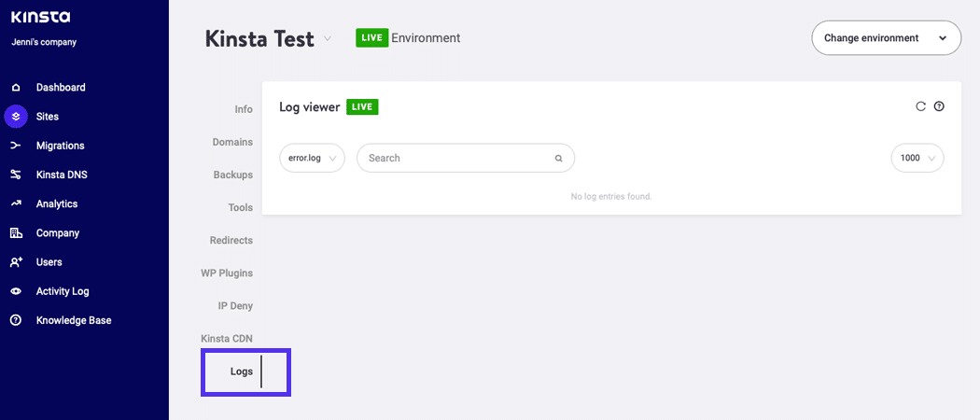Click the Kinsta DNS icon
The width and height of the screenshot is (980, 420).
coord(16,175)
